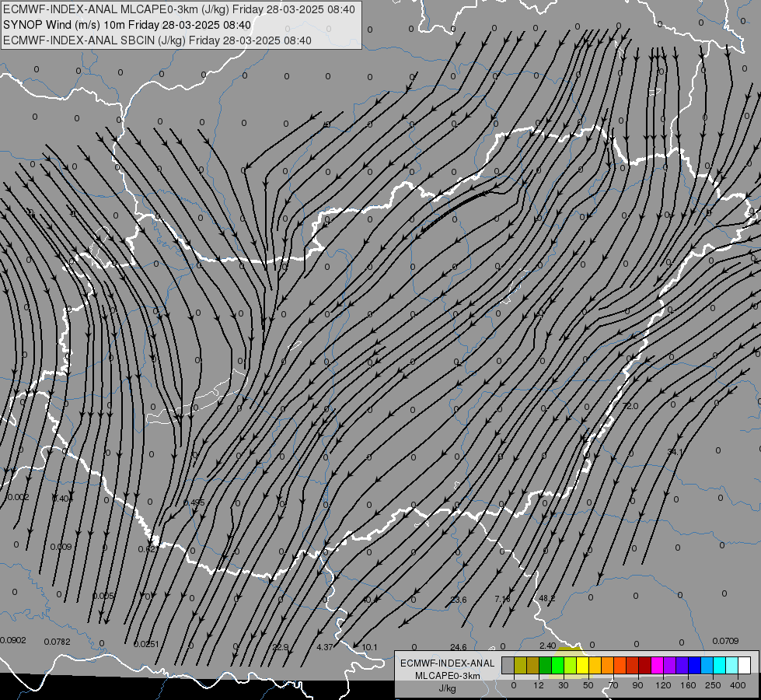The width and height of the screenshot is (761, 700).
Task: Click the legend tick label 400
Action: (738, 685)
